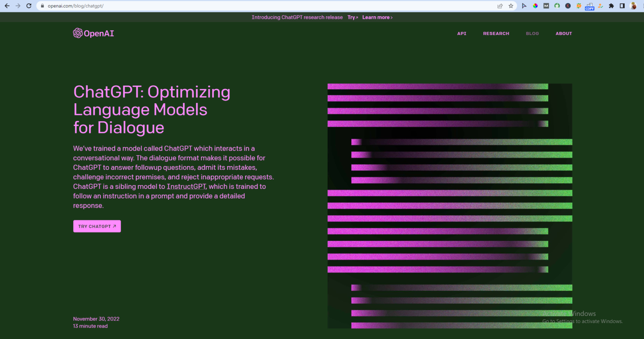The height and width of the screenshot is (339, 644).
Task: Click the browser back arrow
Action: coord(7,6)
